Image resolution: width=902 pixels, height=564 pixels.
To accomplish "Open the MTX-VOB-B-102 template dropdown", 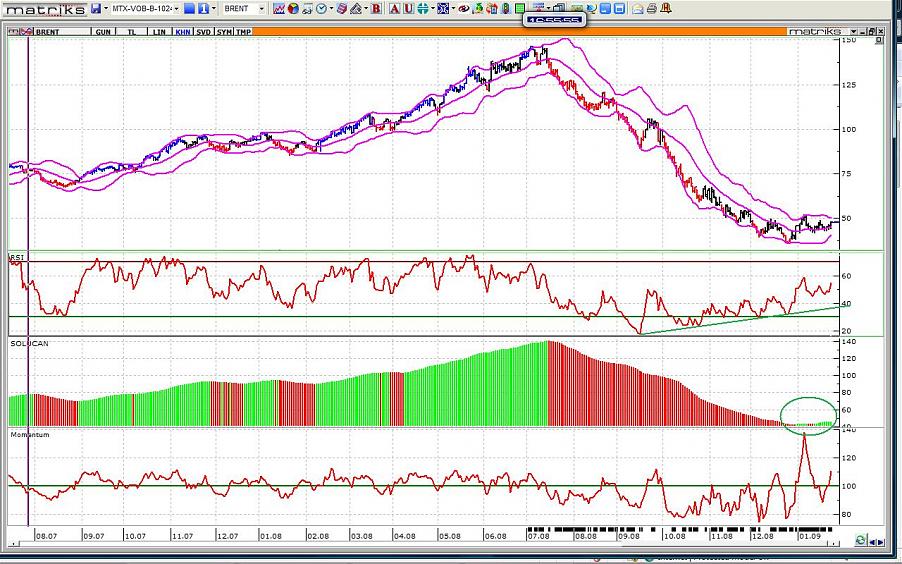I will tap(145, 8).
